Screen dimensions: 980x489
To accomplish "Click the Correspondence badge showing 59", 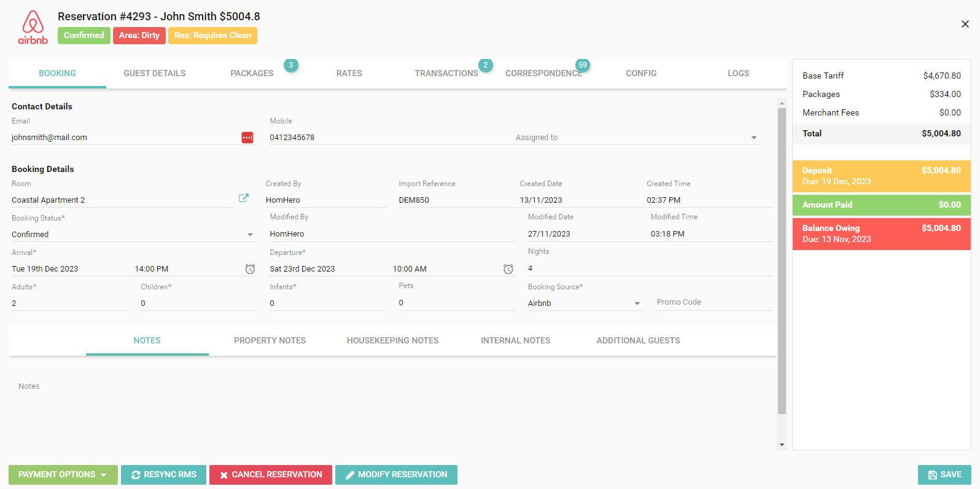I will coord(582,65).
